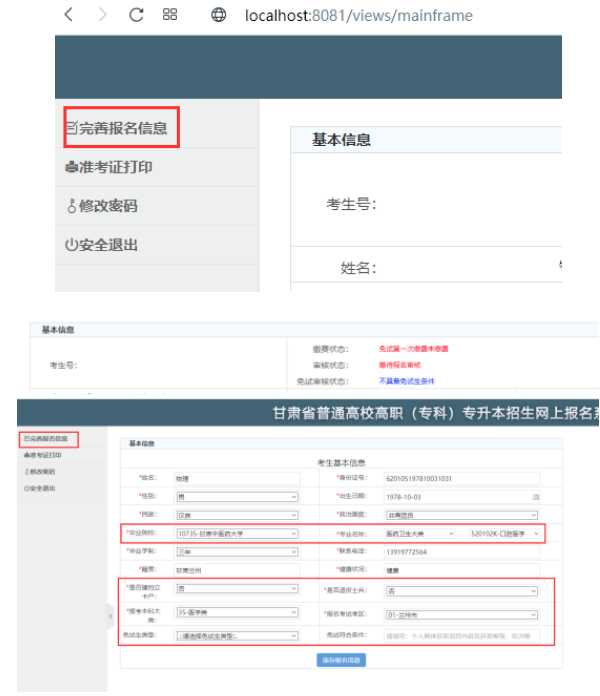This screenshot has height=696, width=600.
Task: Open the calendar icon in 出生日期 field
Action: (536, 497)
